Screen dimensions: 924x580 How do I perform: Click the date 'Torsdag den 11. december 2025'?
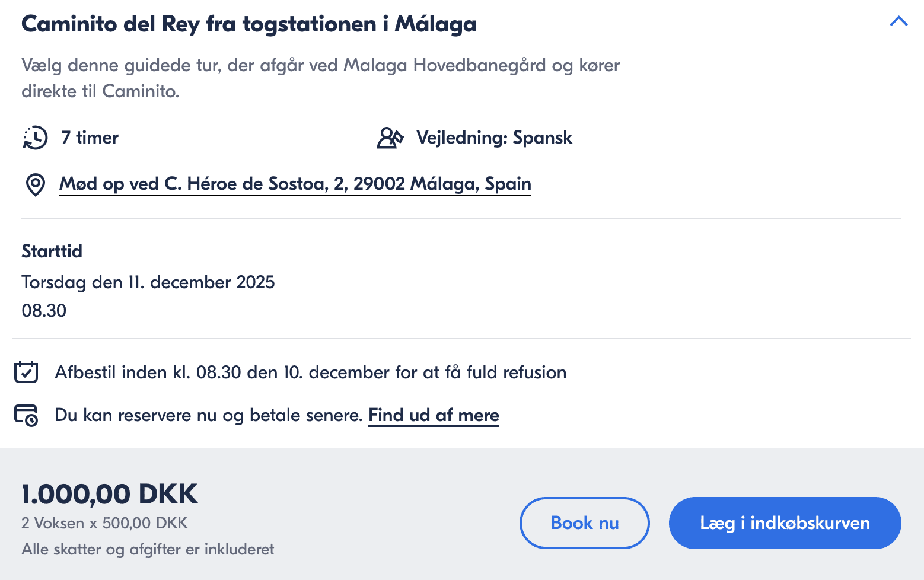pos(148,282)
